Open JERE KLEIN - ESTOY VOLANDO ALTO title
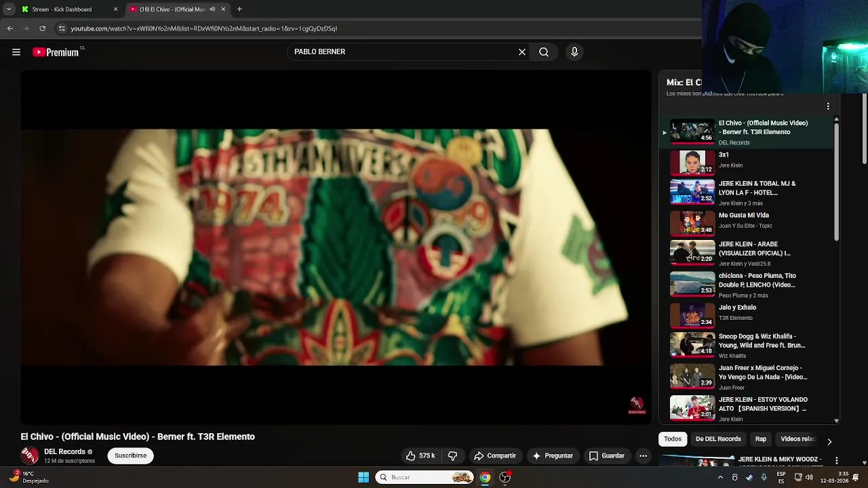The height and width of the screenshot is (488, 868). click(x=763, y=405)
